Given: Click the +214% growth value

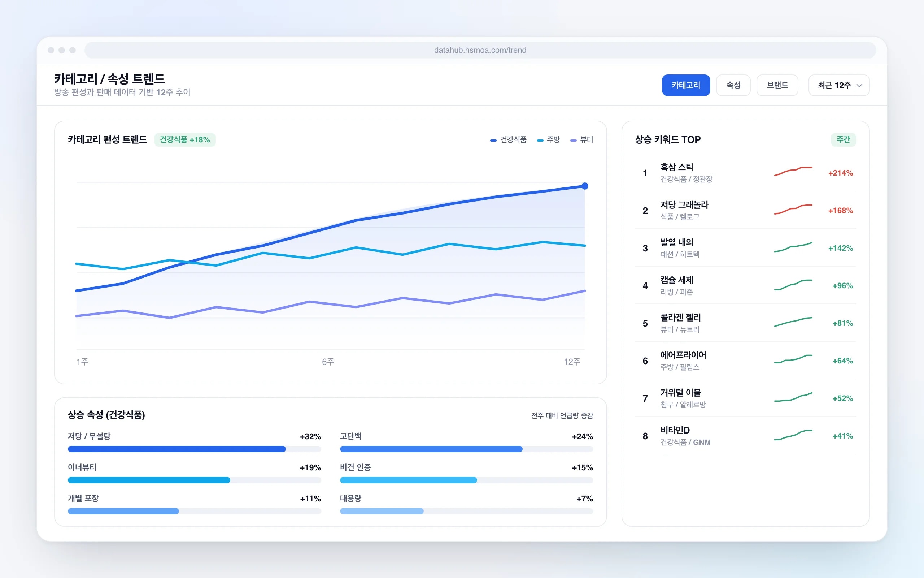Looking at the screenshot, I should click(x=840, y=173).
